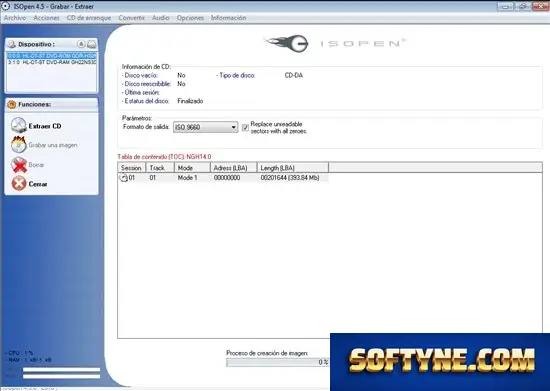The height and width of the screenshot is (391, 550).
Task: Toggle Replace unreadable sectors with all zeroes checkbox
Action: coord(245,128)
